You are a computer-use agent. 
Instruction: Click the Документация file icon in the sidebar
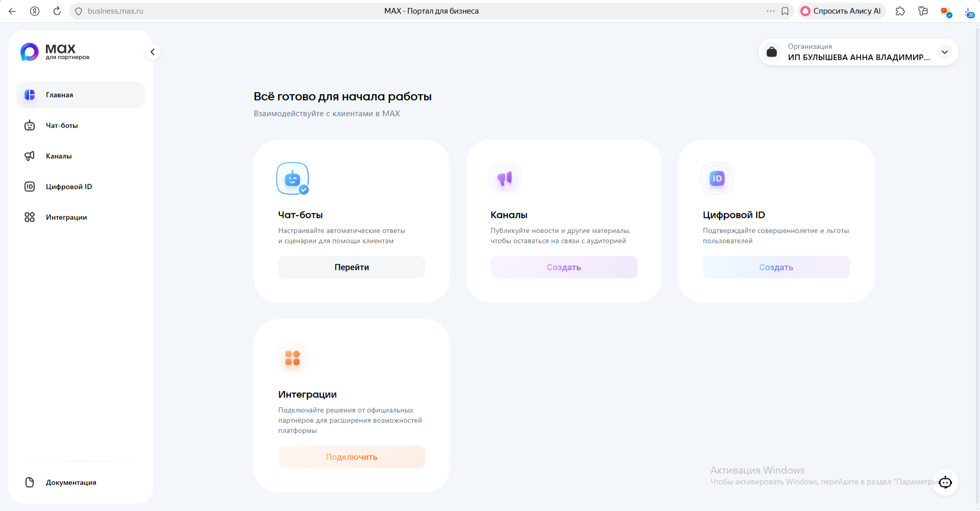tap(30, 482)
